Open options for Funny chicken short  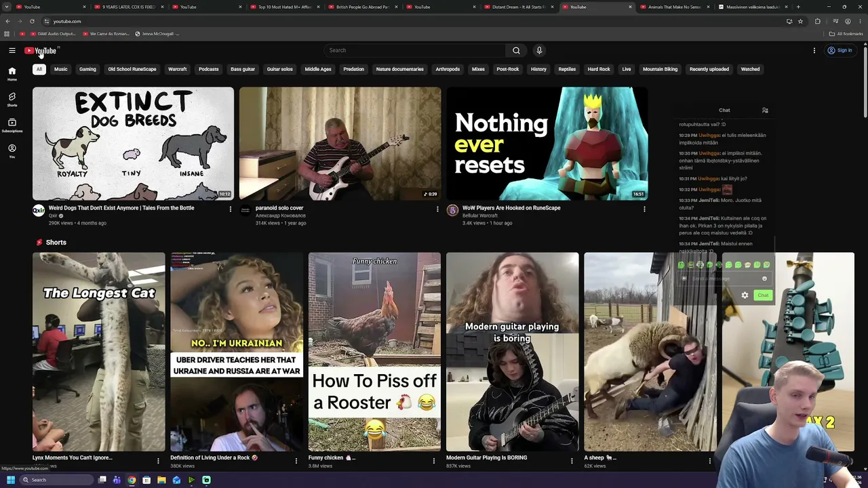tap(434, 461)
